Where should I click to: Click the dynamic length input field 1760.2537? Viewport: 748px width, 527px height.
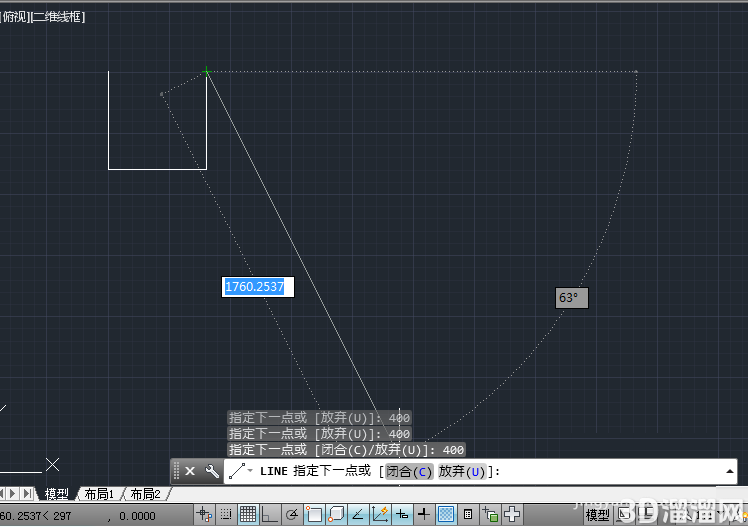coord(258,287)
